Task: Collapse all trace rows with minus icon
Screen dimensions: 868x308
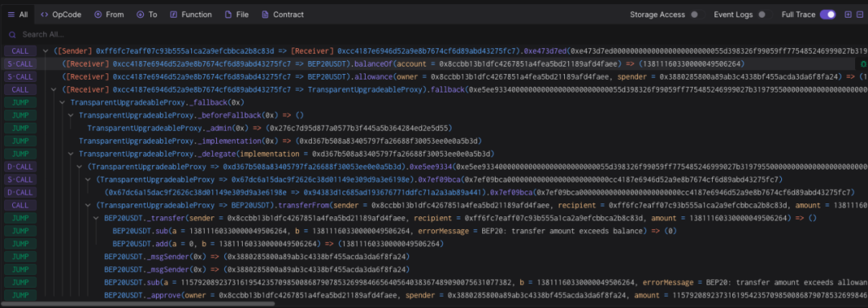Action: coord(859,14)
